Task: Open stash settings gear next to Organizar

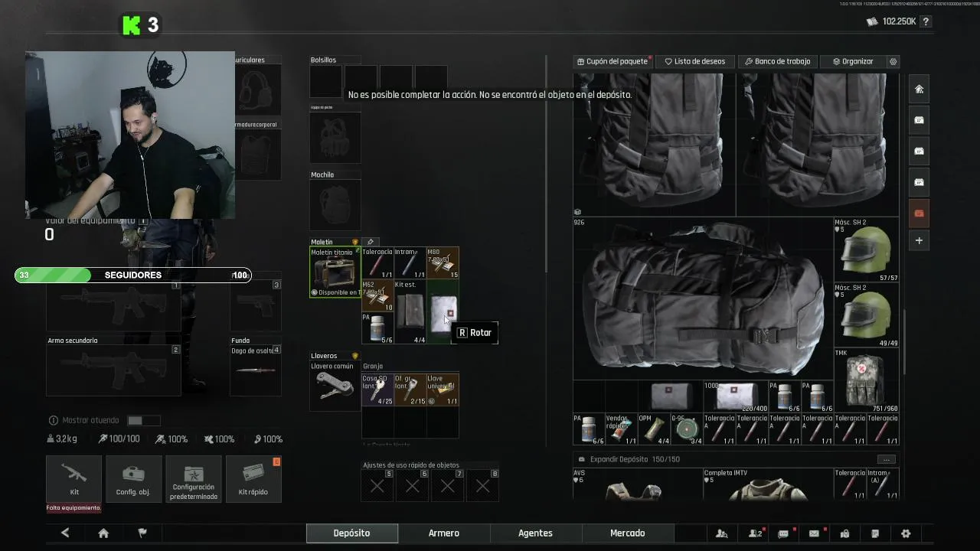Action: click(x=893, y=61)
